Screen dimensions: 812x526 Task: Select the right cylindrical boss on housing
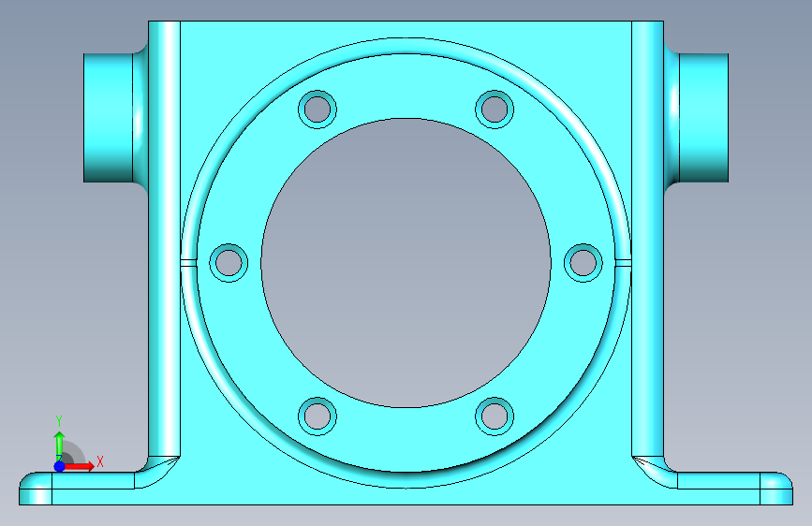[x=703, y=118]
